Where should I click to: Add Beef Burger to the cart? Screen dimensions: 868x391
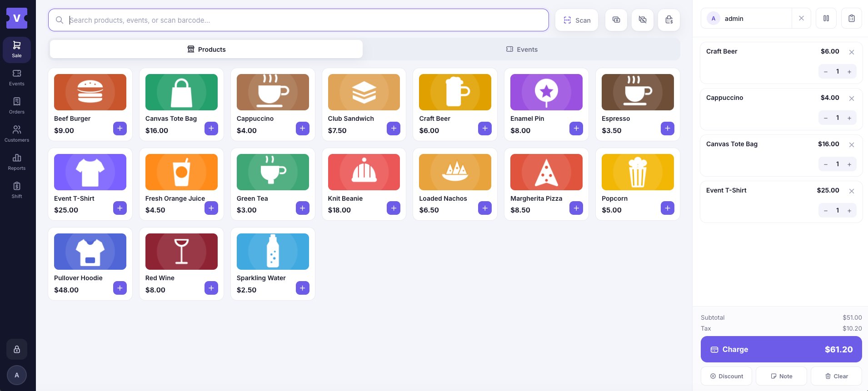[x=120, y=129]
